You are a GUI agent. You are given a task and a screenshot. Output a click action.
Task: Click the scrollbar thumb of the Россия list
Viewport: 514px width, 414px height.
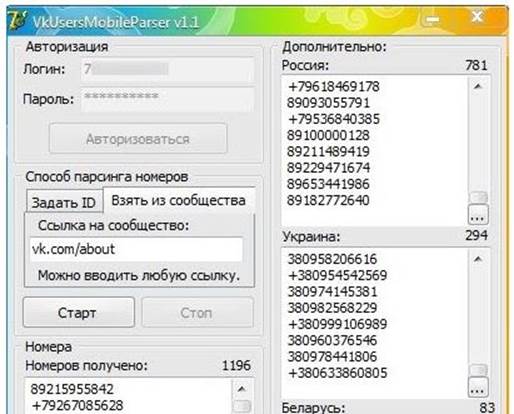coord(478,197)
